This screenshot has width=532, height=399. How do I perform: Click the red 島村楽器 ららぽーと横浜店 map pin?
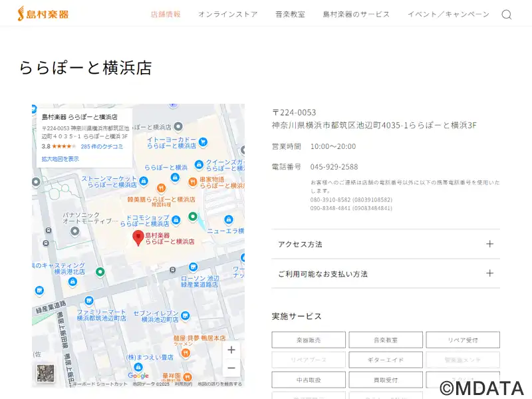coord(138,238)
